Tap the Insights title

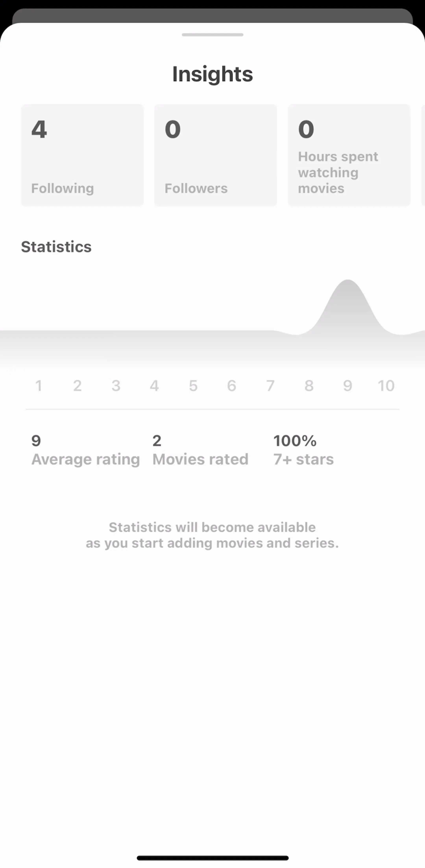pyautogui.click(x=213, y=74)
